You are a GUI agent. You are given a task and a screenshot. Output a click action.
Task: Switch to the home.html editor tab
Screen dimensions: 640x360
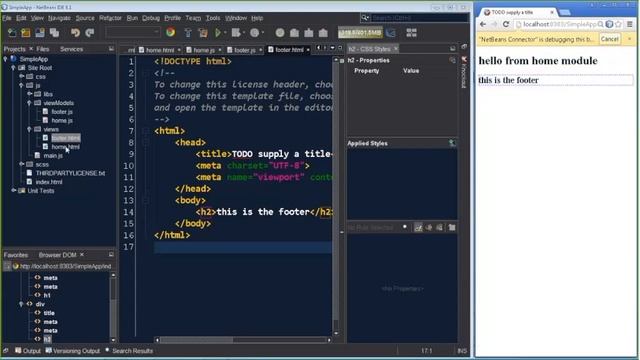coord(160,50)
